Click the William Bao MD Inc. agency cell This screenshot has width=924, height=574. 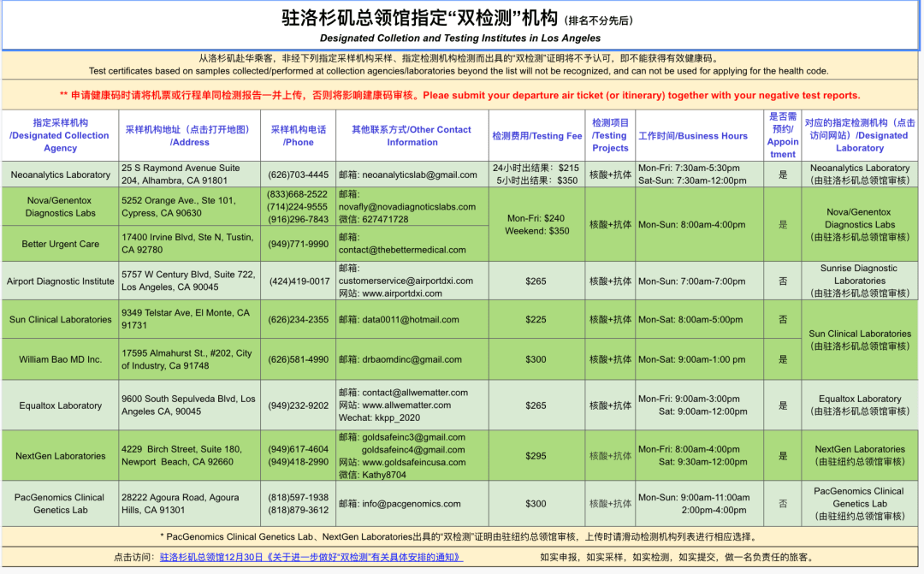60,359
